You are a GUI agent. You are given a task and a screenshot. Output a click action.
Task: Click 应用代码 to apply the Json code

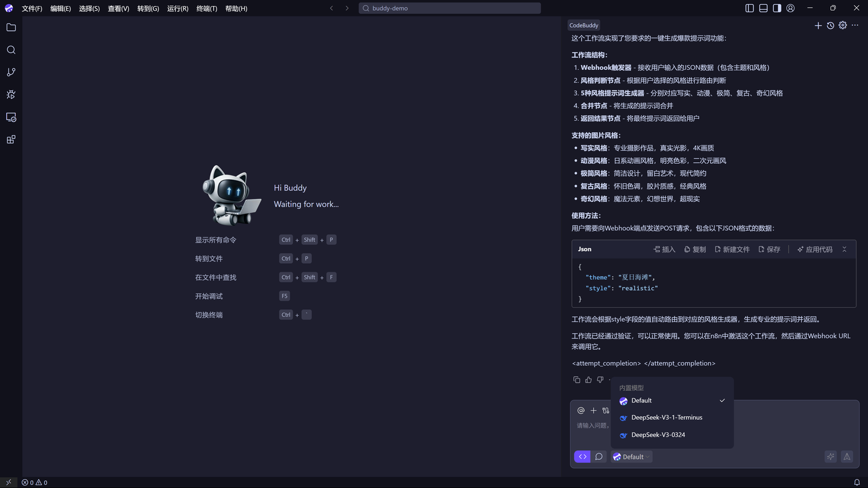814,249
